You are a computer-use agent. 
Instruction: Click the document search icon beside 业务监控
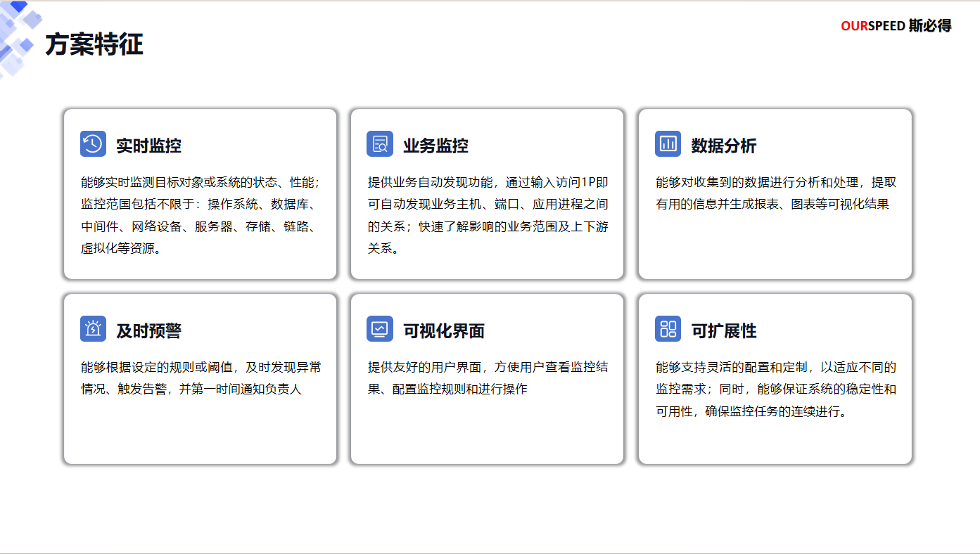380,144
